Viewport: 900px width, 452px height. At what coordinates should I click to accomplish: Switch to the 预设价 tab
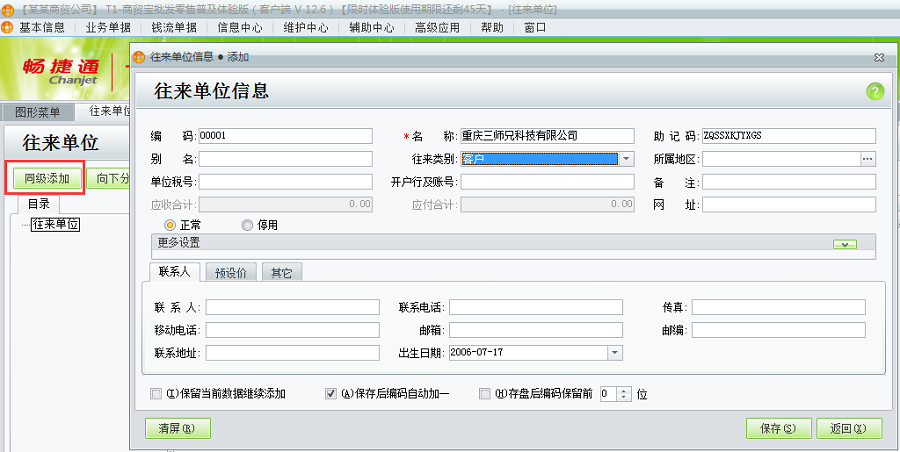coord(231,273)
